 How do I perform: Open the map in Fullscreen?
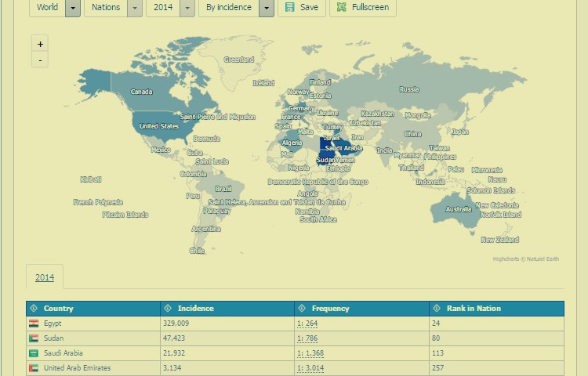coord(362,7)
